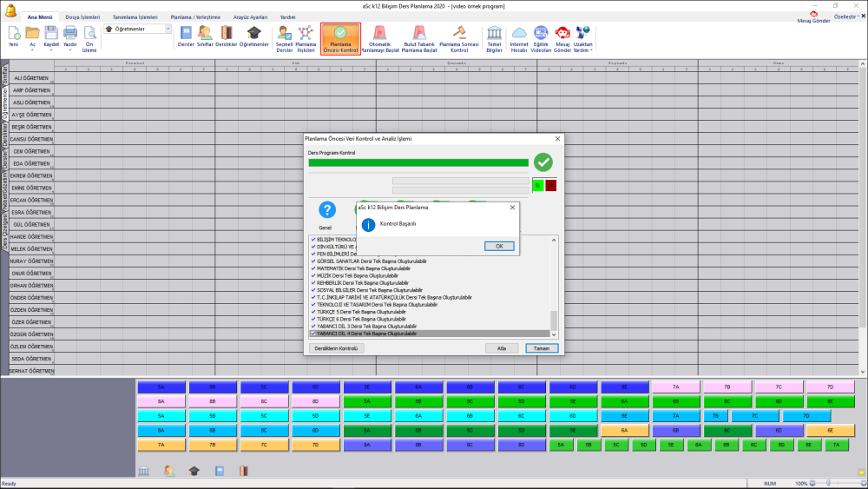Expand the Uzaktan Yardım dropdown arrow

point(591,50)
